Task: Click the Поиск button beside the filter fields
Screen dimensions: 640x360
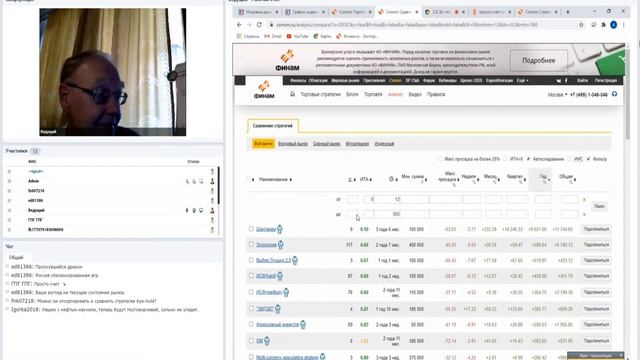Action: coord(599,206)
